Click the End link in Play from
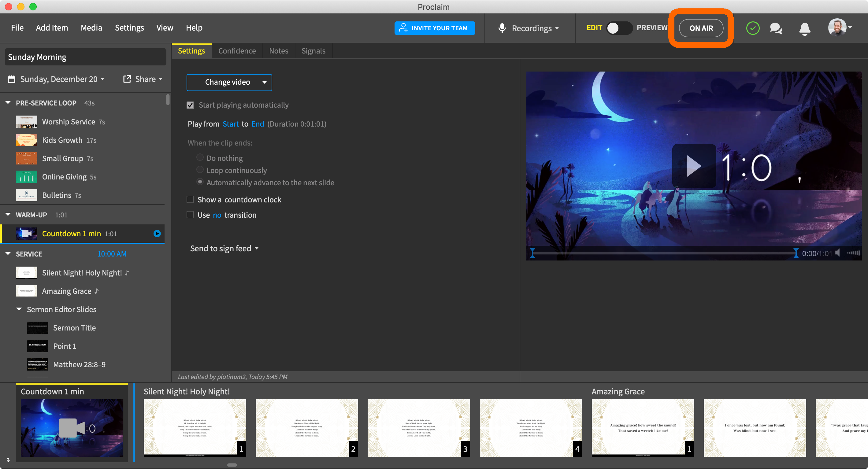This screenshot has height=469, width=868. tap(258, 124)
